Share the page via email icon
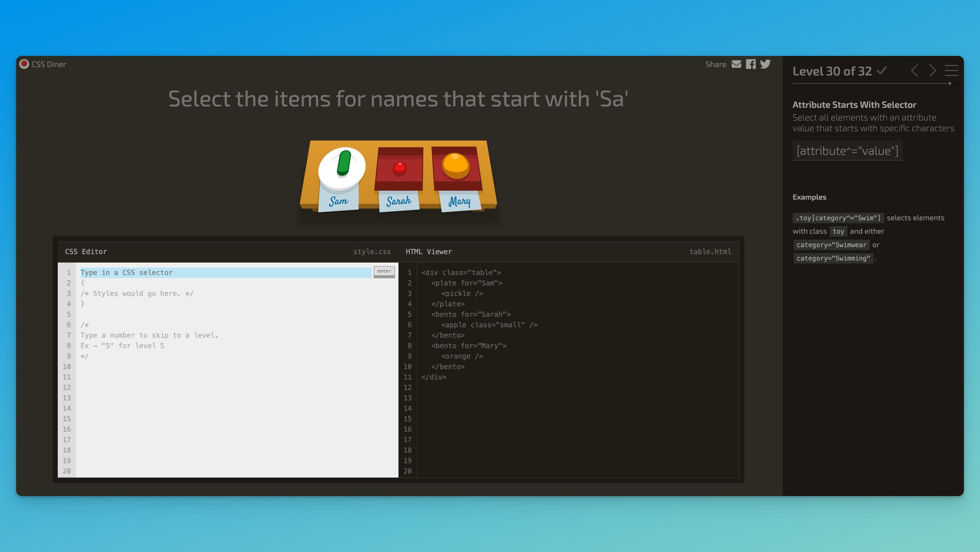This screenshot has width=980, height=552. point(736,64)
